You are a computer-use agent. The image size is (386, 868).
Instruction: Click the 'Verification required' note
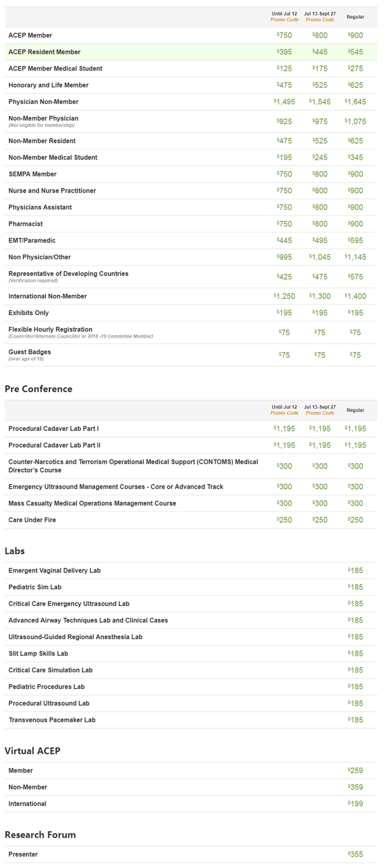pyautogui.click(x=33, y=281)
